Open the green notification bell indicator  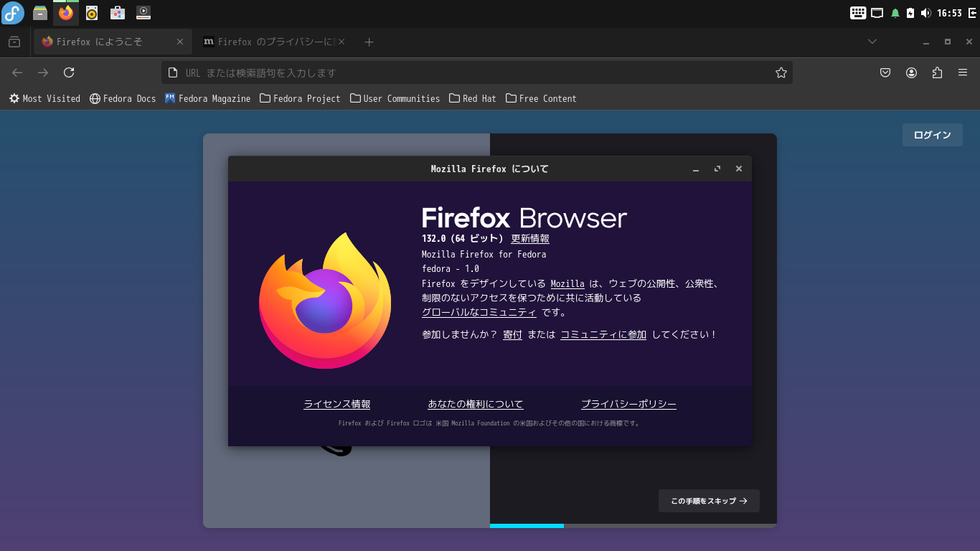(x=895, y=13)
